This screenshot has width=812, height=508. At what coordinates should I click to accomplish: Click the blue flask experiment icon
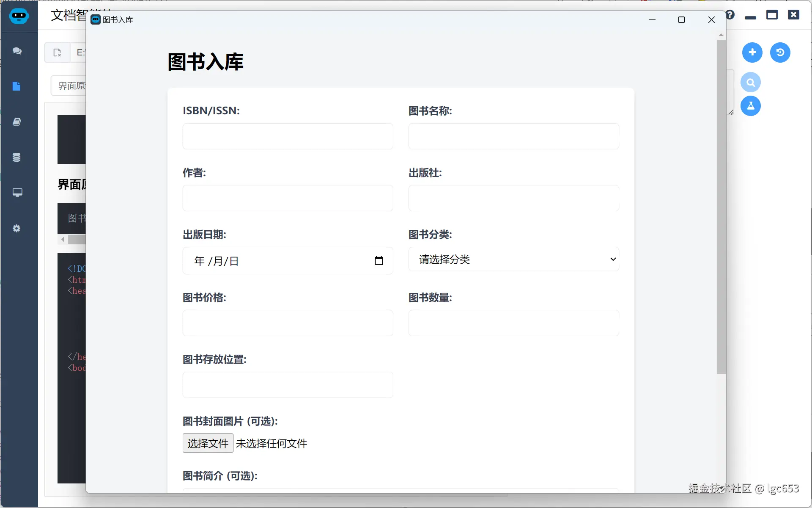pyautogui.click(x=750, y=106)
